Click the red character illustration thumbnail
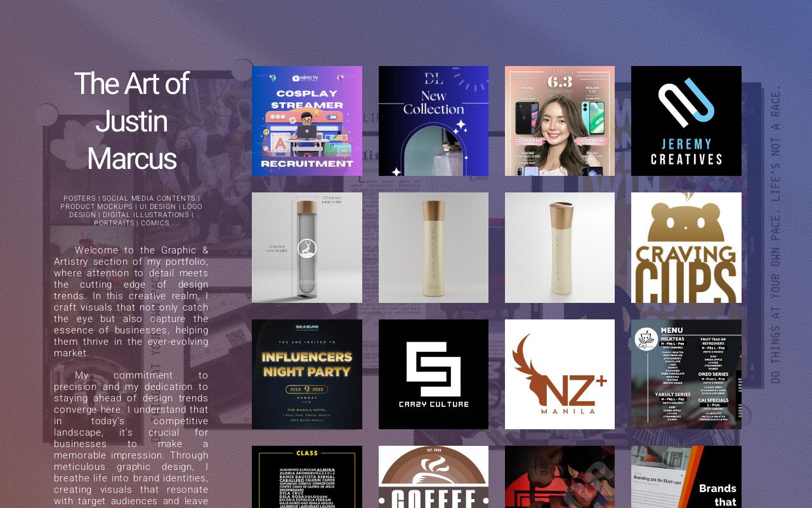This screenshot has width=812, height=508. [x=560, y=477]
